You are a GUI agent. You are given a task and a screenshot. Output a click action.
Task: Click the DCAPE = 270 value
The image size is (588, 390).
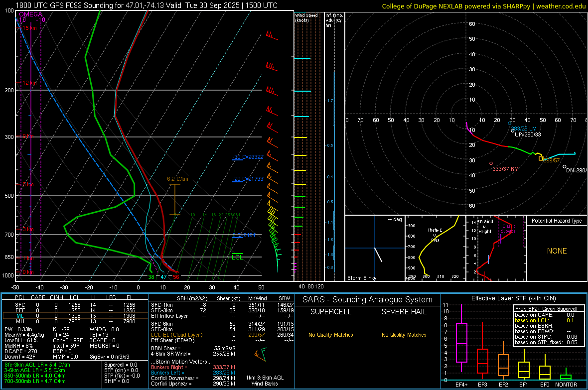click(20, 351)
